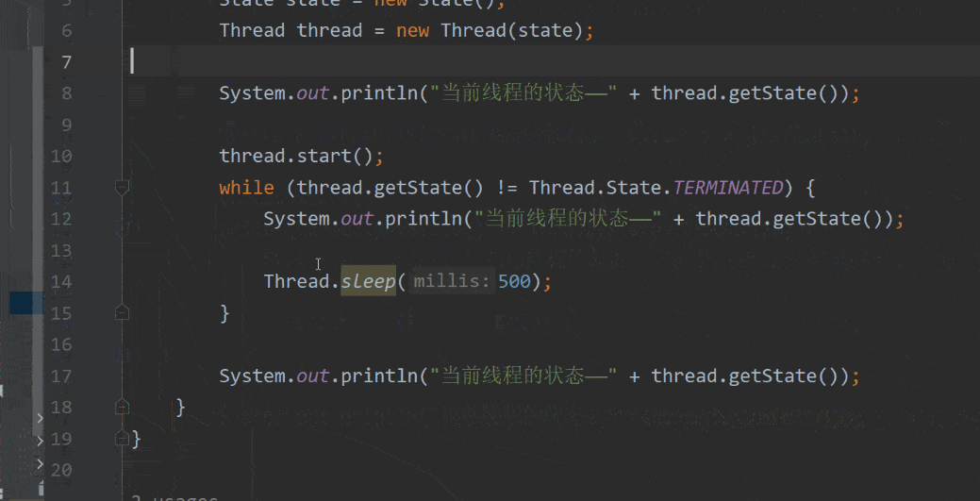Image resolution: width=980 pixels, height=501 pixels.
Task: Click line number 7 in the gutter
Action: 67,62
